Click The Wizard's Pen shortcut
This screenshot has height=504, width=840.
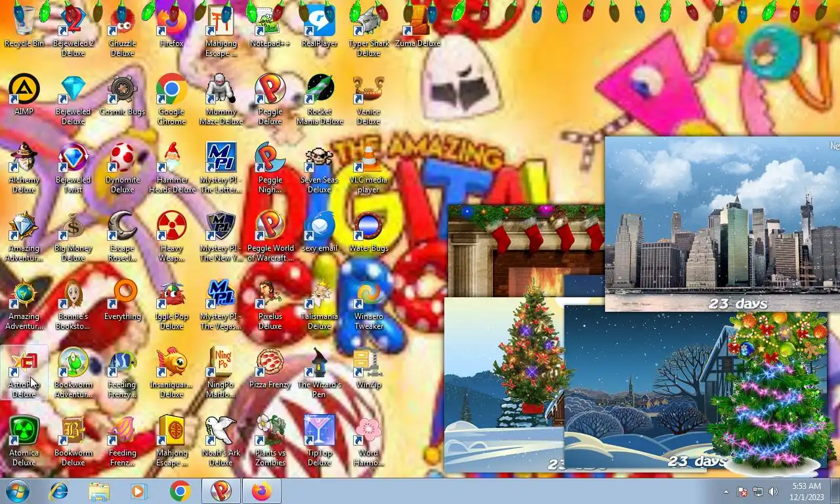pyautogui.click(x=319, y=372)
